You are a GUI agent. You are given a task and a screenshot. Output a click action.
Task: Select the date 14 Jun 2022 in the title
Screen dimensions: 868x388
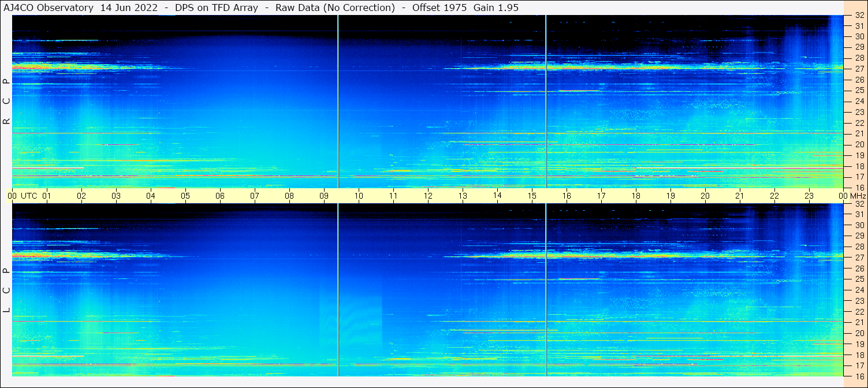(129, 8)
